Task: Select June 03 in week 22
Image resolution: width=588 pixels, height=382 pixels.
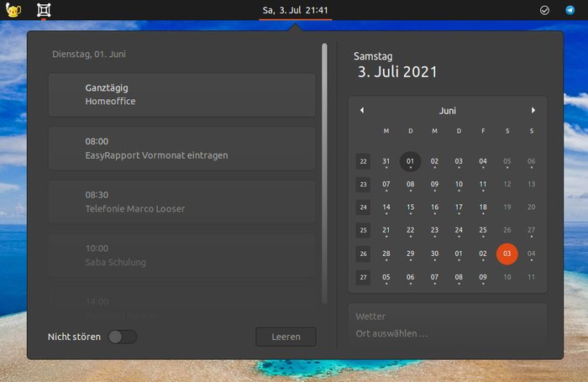Action: point(459,161)
